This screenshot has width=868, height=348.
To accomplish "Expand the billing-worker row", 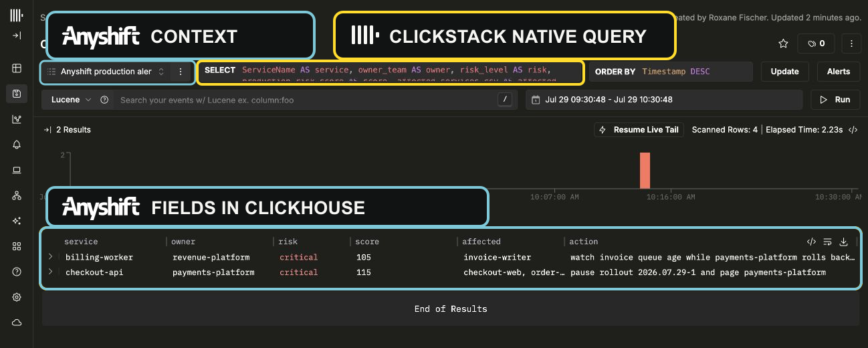I will pyautogui.click(x=50, y=257).
